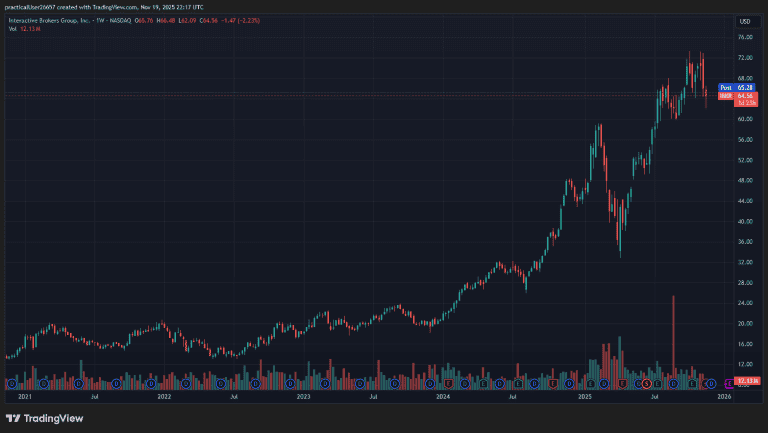This screenshot has height=433, width=768.
Task: Click the 76.00 price scale label
Action: tap(744, 37)
